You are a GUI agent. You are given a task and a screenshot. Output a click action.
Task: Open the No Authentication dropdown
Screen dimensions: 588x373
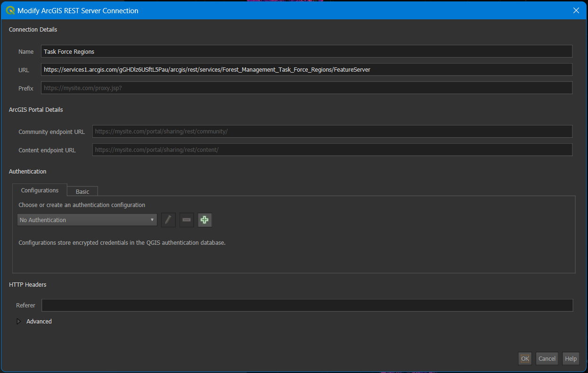click(x=87, y=220)
